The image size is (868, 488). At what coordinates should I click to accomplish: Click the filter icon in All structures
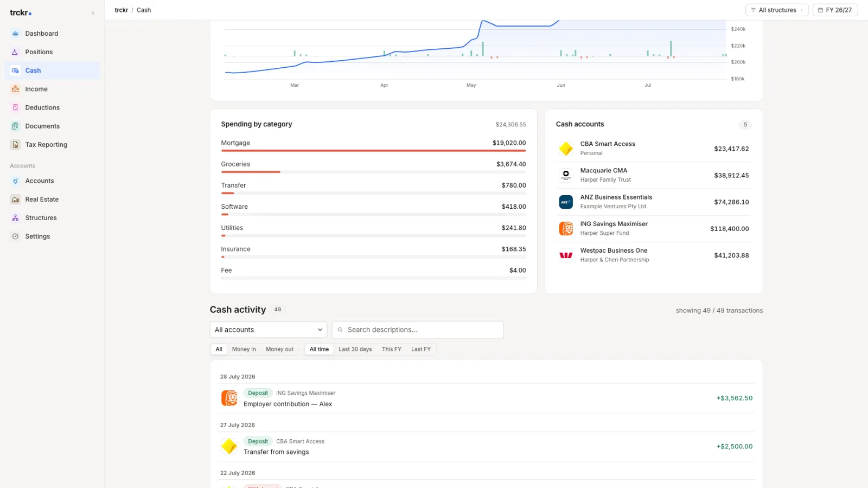753,10
